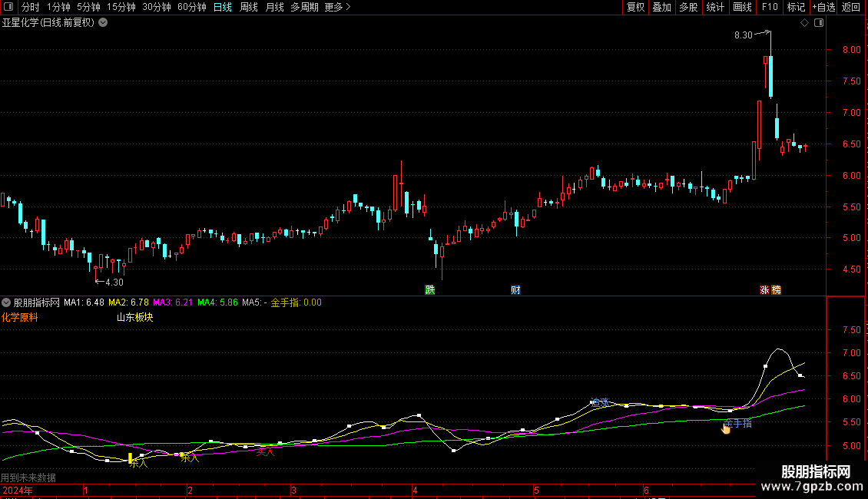Viewport: 868px width, 499px height.
Task: Select the MA3: 6.21 readout
Action: pyautogui.click(x=173, y=302)
